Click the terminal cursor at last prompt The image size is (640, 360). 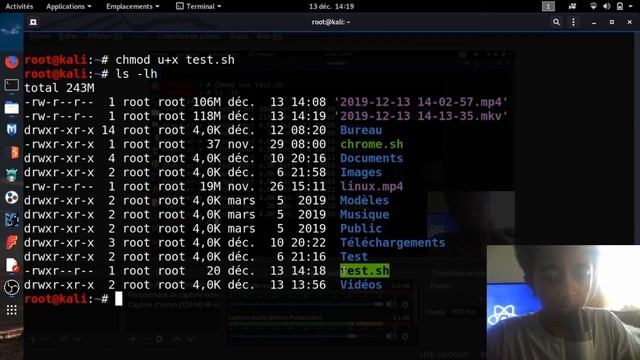coord(118,299)
